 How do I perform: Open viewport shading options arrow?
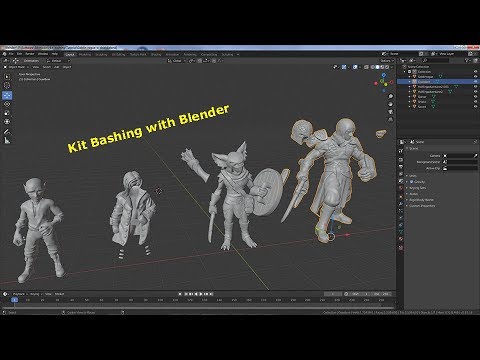392,67
